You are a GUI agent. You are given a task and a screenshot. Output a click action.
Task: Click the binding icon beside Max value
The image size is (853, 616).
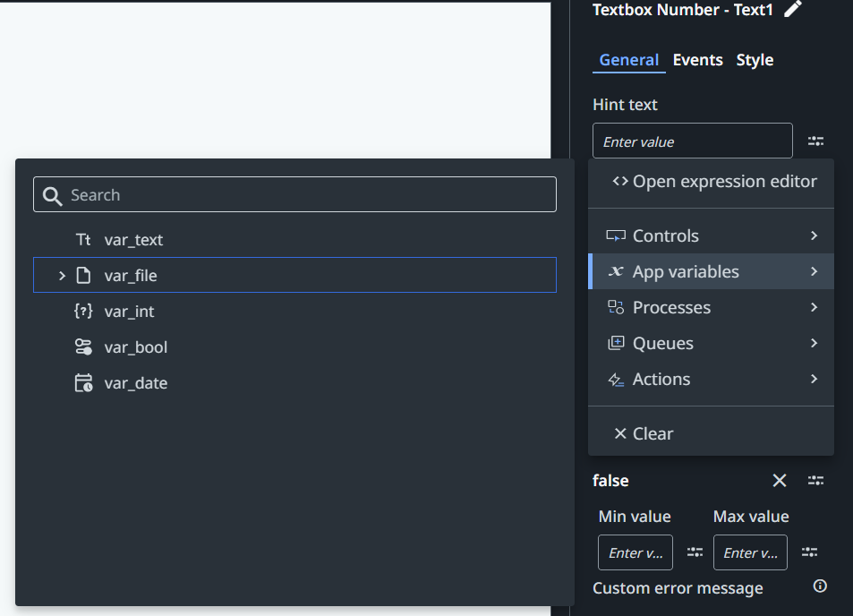tap(809, 552)
